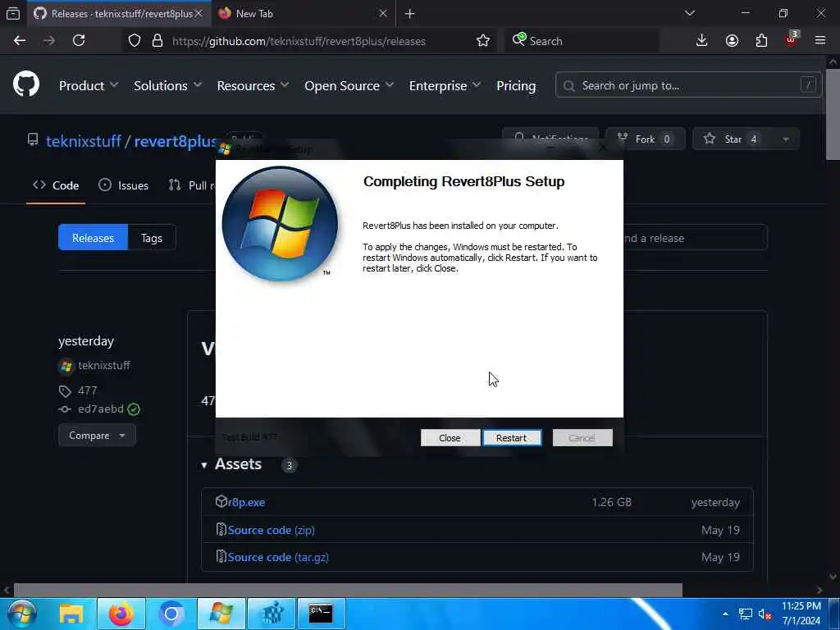The image size is (840, 630).
Task: Open the teknixstuff owner link
Action: coord(84,141)
